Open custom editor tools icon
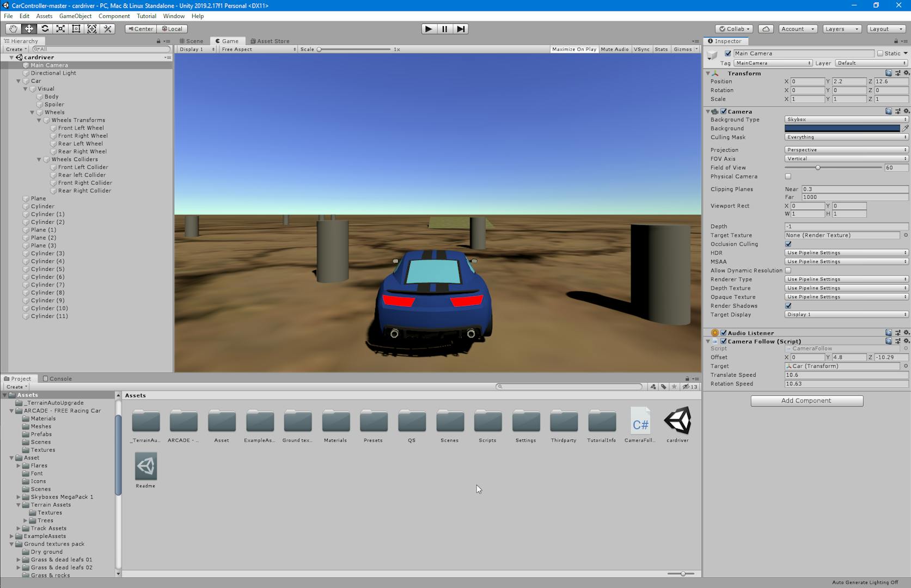Viewport: 911px width, 588px height. 108,29
